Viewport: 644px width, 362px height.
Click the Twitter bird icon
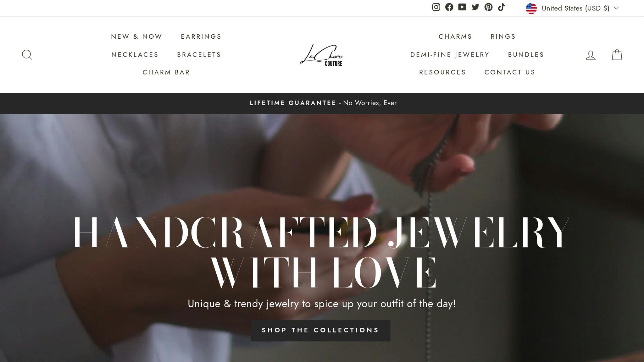475,7
